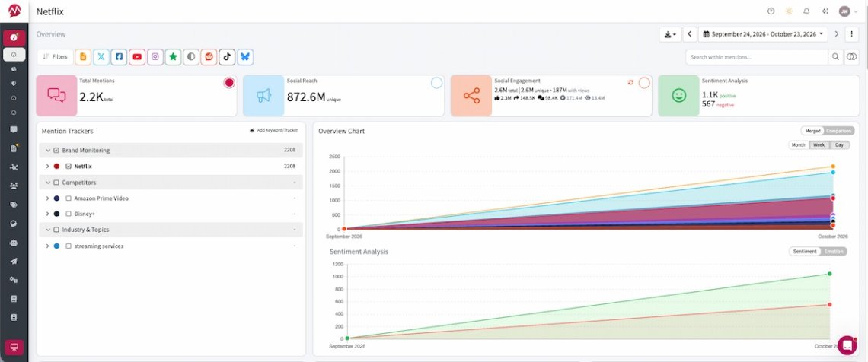Refresh the Social Engagement card
868x362 pixels.
point(630,82)
